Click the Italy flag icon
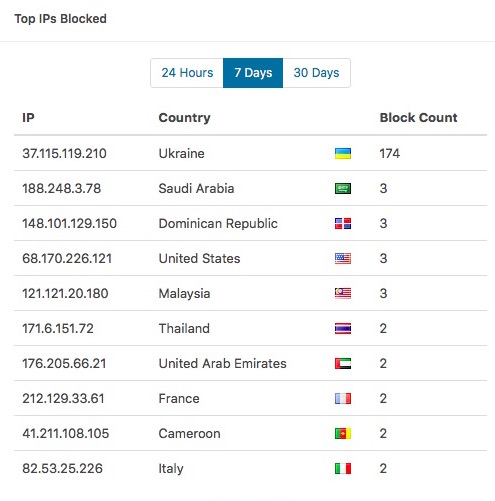Screen dimensions: 495x501 [343, 469]
